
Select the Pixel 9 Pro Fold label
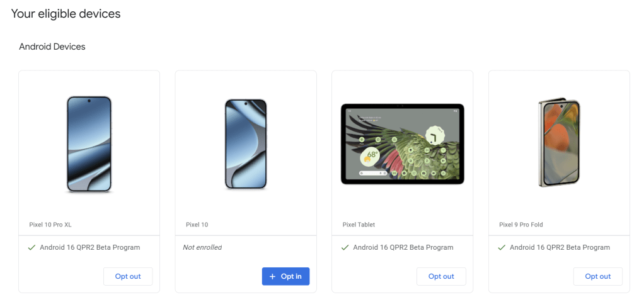pyautogui.click(x=520, y=225)
